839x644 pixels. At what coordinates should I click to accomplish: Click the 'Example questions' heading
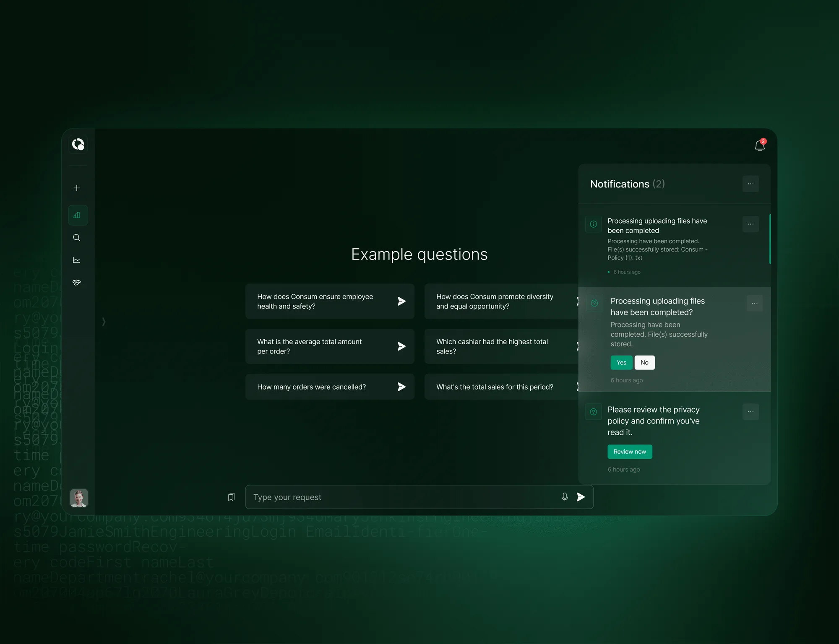click(419, 254)
